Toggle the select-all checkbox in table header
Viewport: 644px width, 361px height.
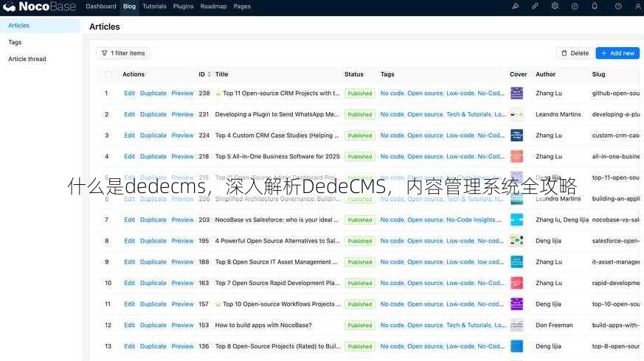(108, 74)
